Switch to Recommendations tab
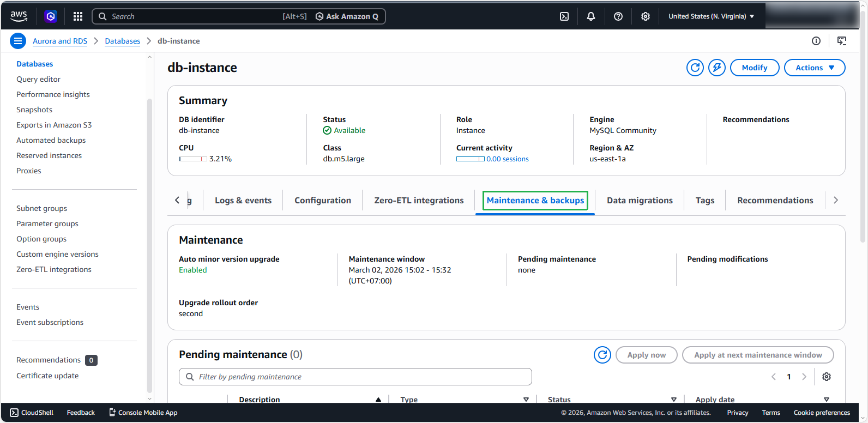The width and height of the screenshot is (868, 423). coord(775,200)
